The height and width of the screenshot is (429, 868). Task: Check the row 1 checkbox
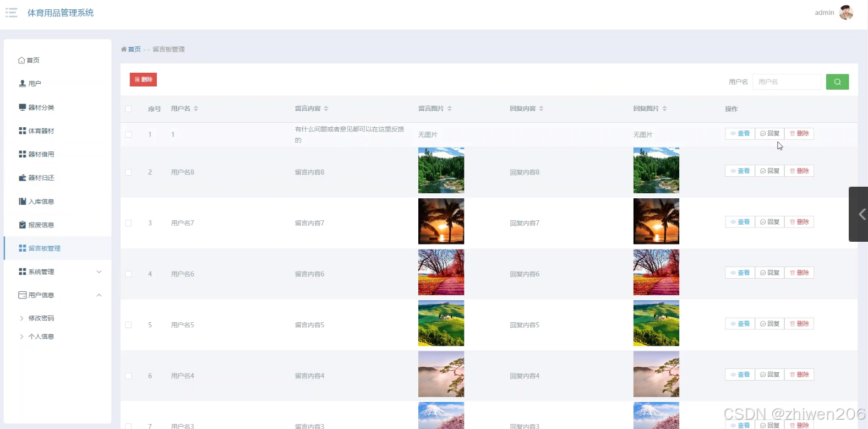128,134
